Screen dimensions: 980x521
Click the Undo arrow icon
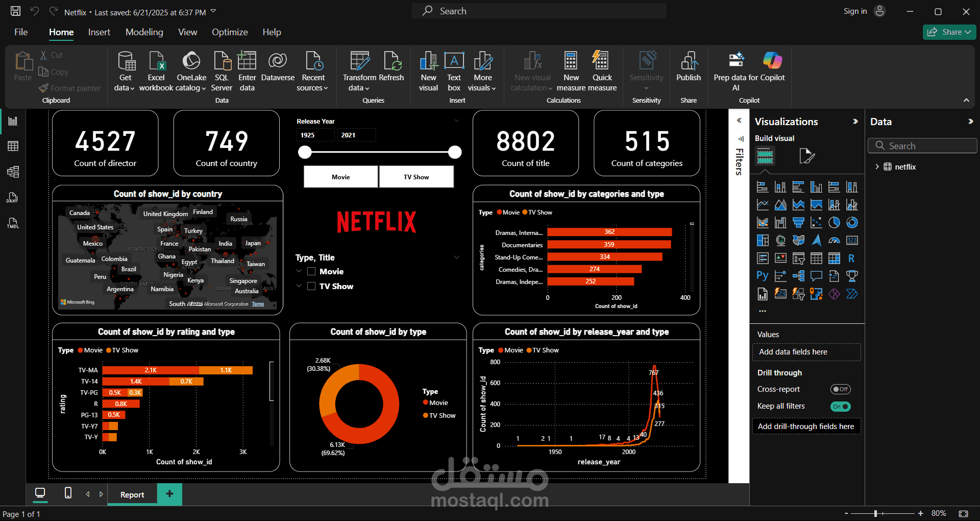(x=35, y=11)
